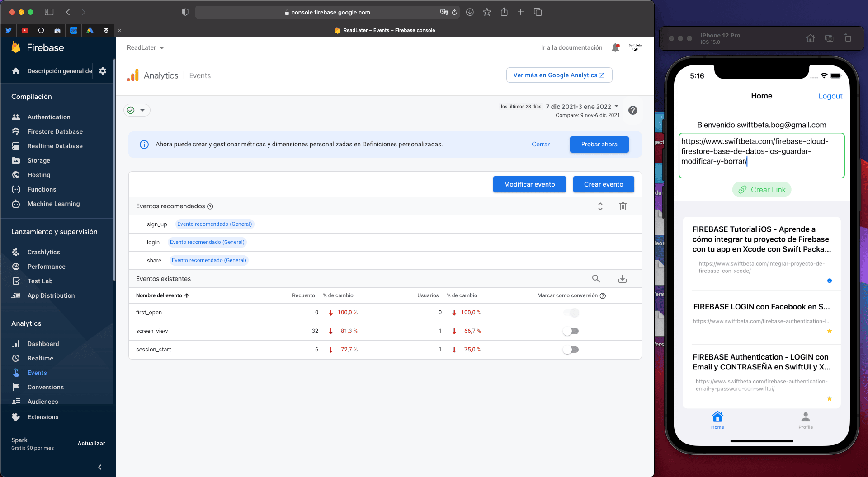Open pinned Twitter tab
Viewport: 868px width, 477px height.
click(9, 30)
